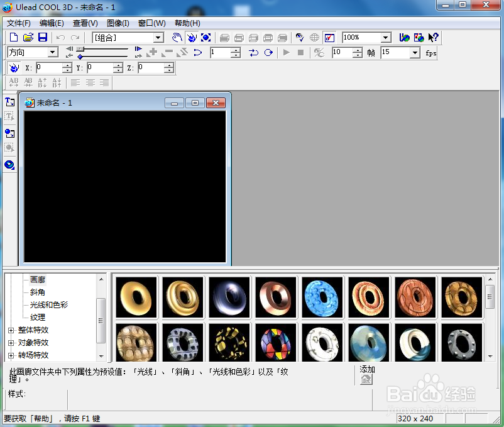Choose the dark chrome ring thumbnail
The image size is (504, 427).
point(229,297)
